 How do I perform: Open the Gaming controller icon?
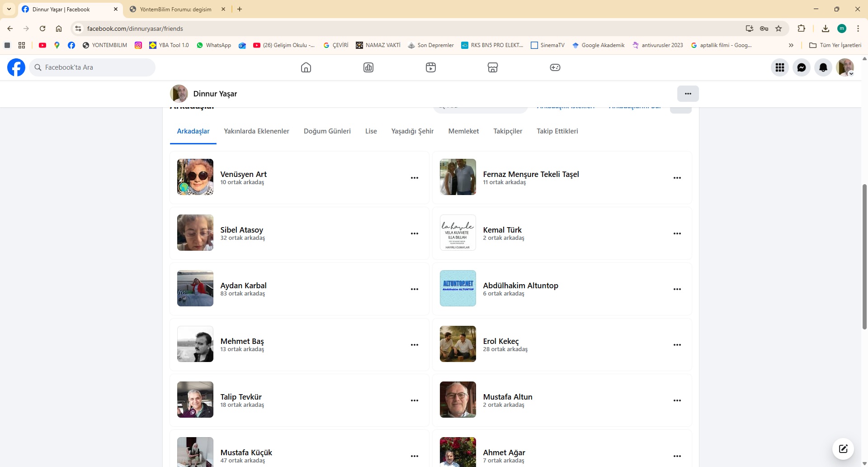coord(555,67)
